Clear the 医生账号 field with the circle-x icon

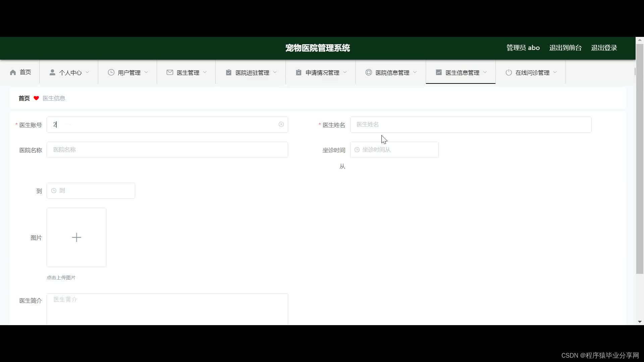[x=281, y=124]
